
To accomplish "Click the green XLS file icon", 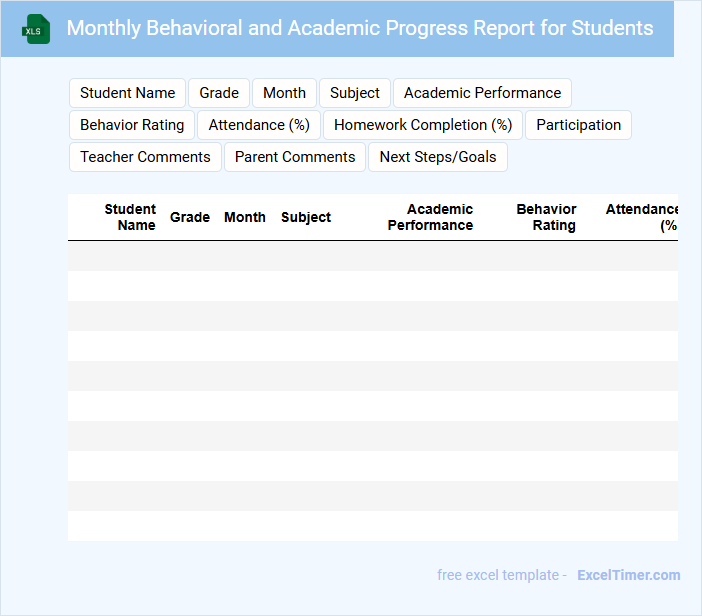I will coord(36,29).
